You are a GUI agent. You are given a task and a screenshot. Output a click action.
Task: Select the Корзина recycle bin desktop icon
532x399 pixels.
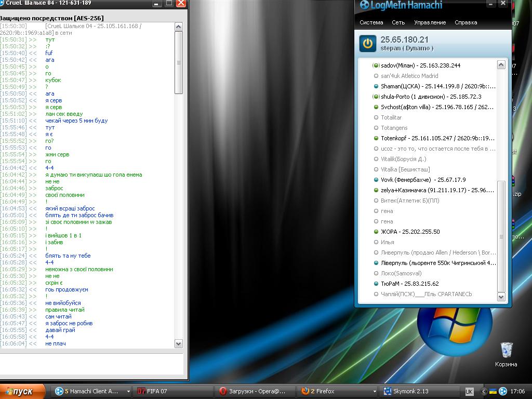(x=506, y=354)
